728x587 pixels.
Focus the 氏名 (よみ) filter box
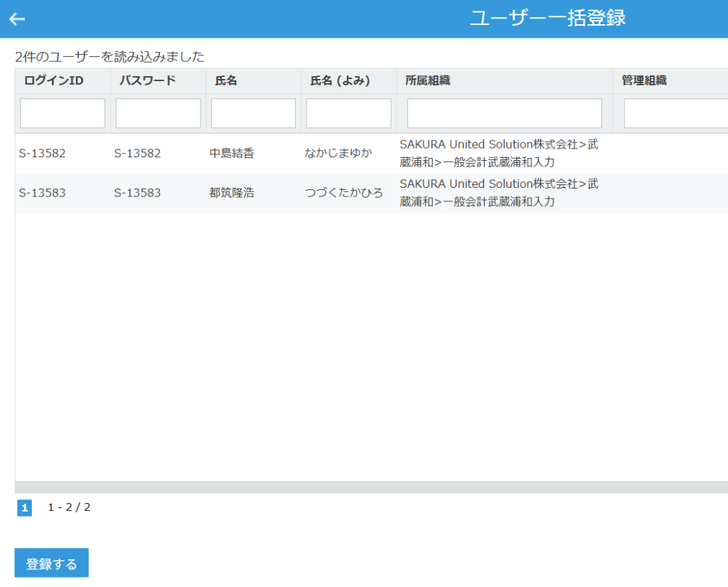tap(348, 113)
